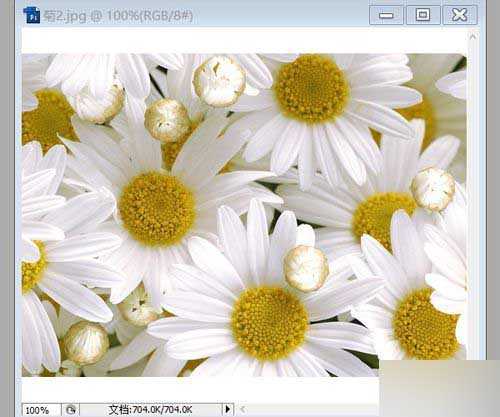The height and width of the screenshot is (417, 500).
Task: Click the yellow center of the top-right daisy
Action: pos(312,88)
